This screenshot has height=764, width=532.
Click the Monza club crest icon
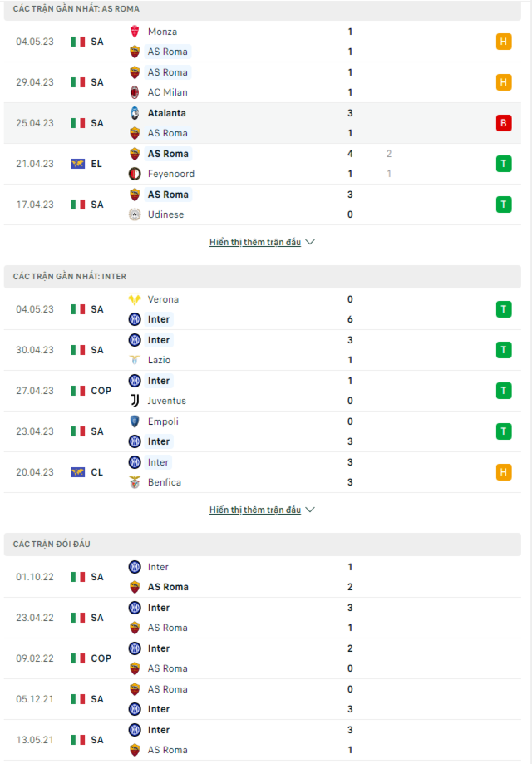pyautogui.click(x=135, y=32)
